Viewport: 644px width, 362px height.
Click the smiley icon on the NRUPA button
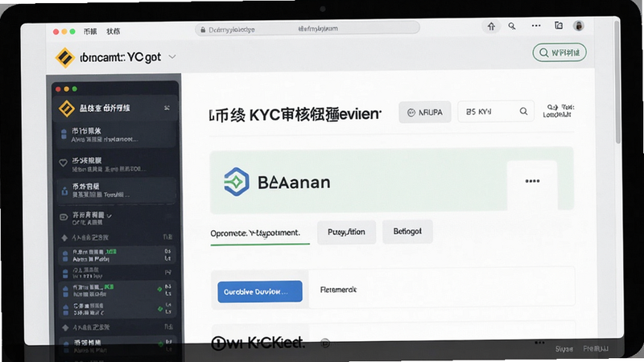coord(411,113)
